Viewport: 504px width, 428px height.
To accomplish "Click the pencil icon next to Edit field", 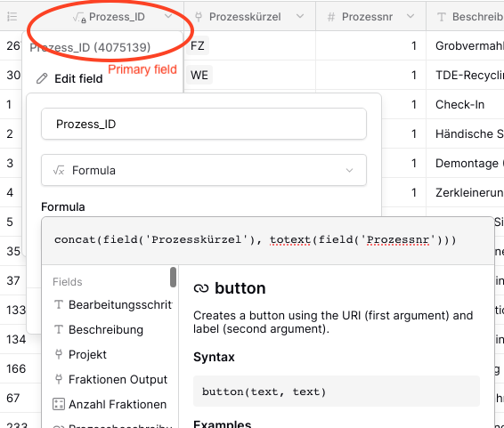I will [42, 78].
